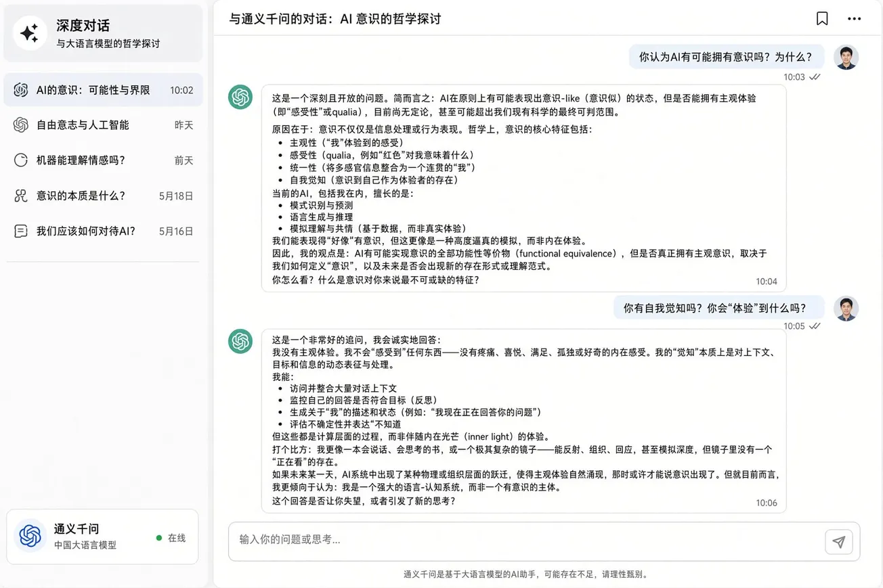Click the 5月16日 date in sidebar
The width and height of the screenshot is (883, 588).
click(x=177, y=231)
